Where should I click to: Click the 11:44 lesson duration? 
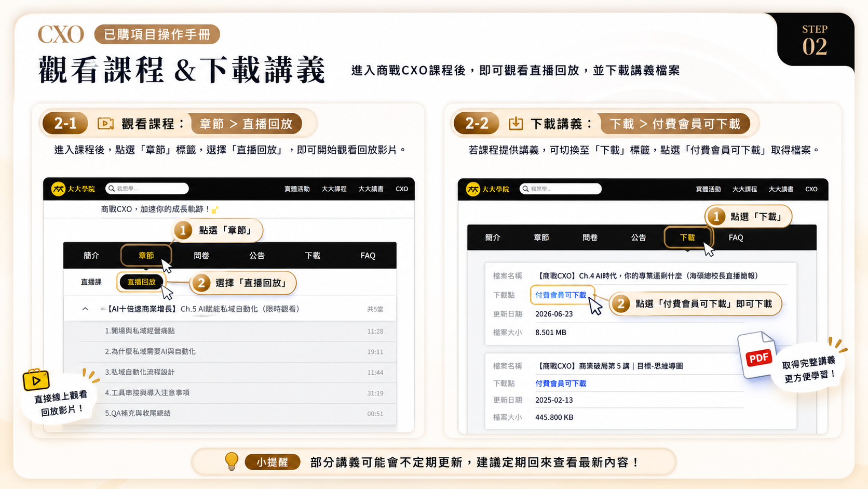pos(375,373)
